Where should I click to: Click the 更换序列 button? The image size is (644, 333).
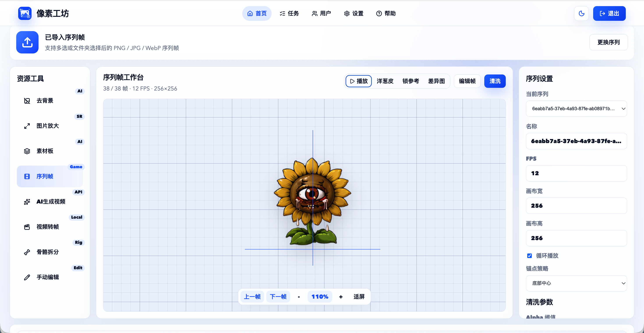pos(608,42)
